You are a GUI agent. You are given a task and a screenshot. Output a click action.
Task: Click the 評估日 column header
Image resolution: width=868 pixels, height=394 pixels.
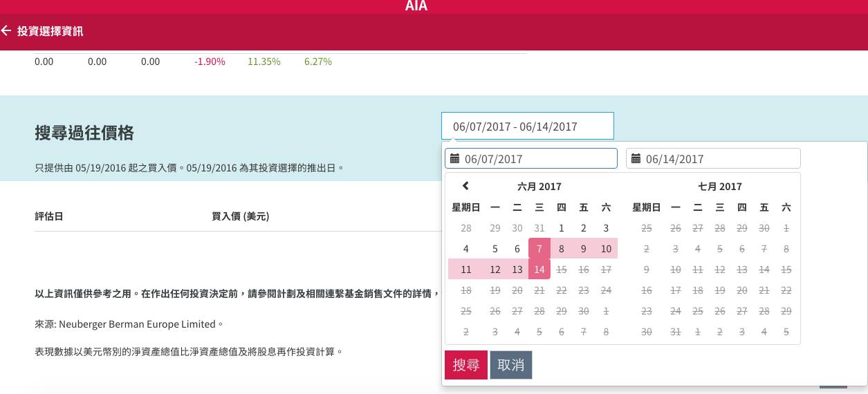click(x=49, y=216)
